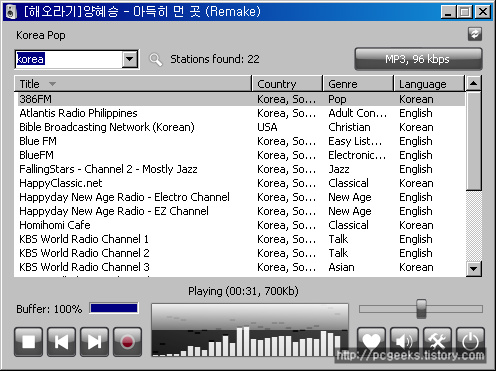Maximize the radio player window
This screenshot has width=496, height=371.
pos(464,12)
